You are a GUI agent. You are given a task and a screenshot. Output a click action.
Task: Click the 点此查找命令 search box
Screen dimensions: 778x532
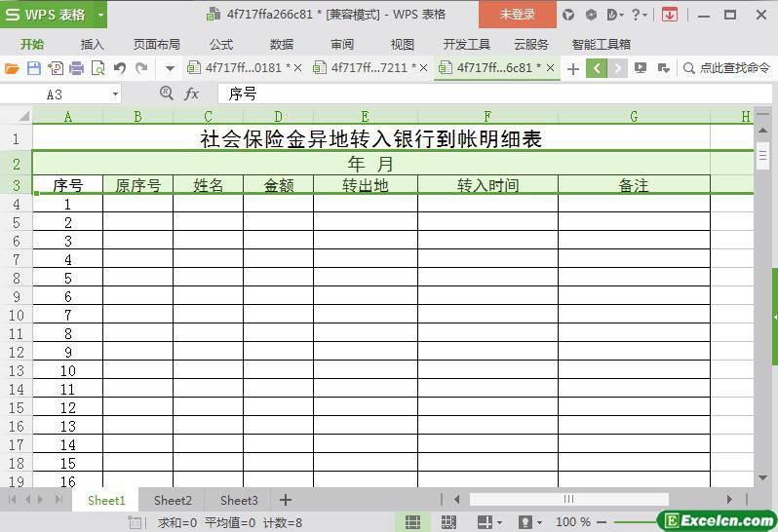pyautogui.click(x=727, y=68)
